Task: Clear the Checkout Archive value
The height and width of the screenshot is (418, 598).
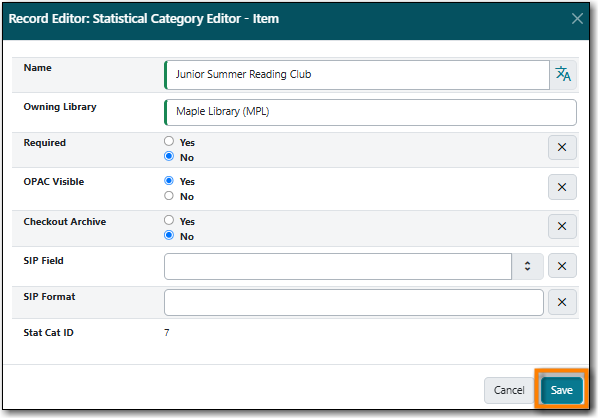Action: coord(562,226)
